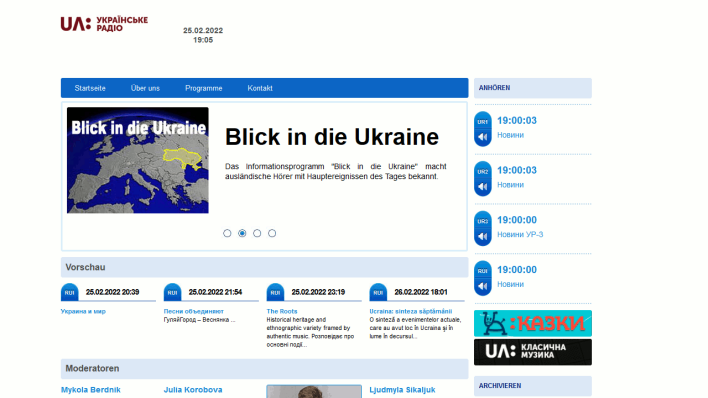Screen dimensions: 708x398
Task: Click the RUI badge for 21:54 preview
Action: 172,292
